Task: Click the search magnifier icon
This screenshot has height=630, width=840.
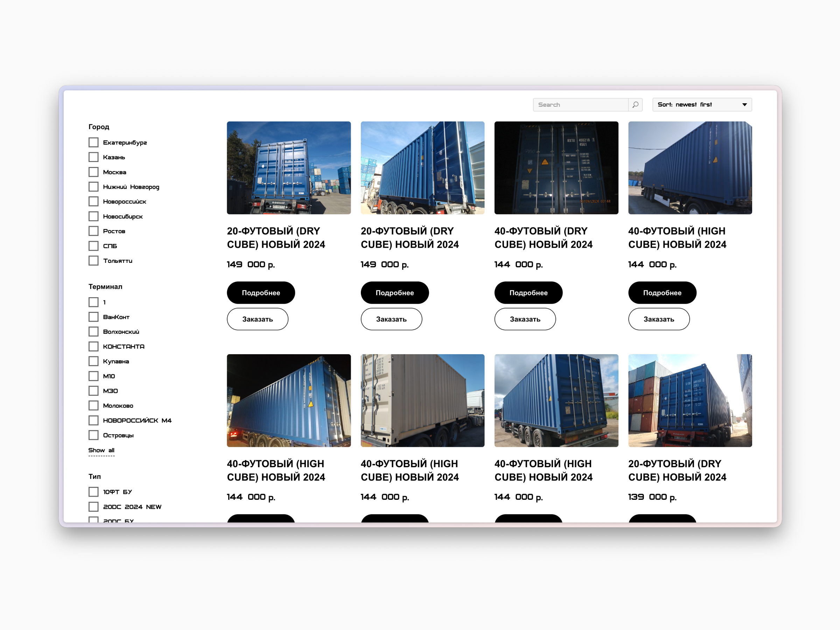Action: point(635,105)
